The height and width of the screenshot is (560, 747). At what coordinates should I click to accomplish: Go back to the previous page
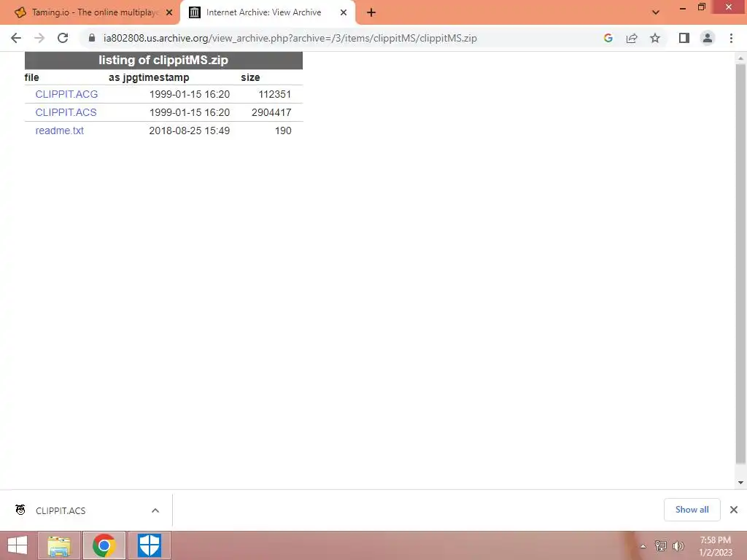pos(16,38)
